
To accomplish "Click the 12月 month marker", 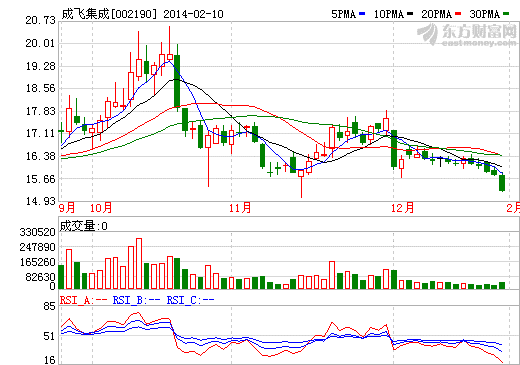I will tap(403, 208).
